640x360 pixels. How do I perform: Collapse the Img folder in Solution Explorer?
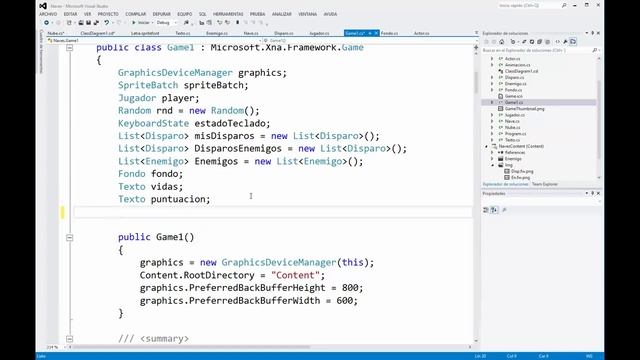tap(492, 165)
